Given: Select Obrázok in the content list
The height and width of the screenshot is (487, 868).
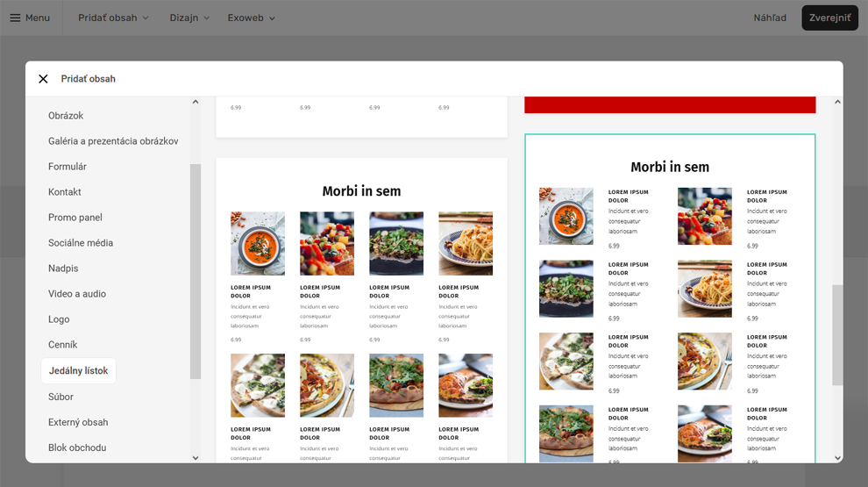Looking at the screenshot, I should coord(66,116).
